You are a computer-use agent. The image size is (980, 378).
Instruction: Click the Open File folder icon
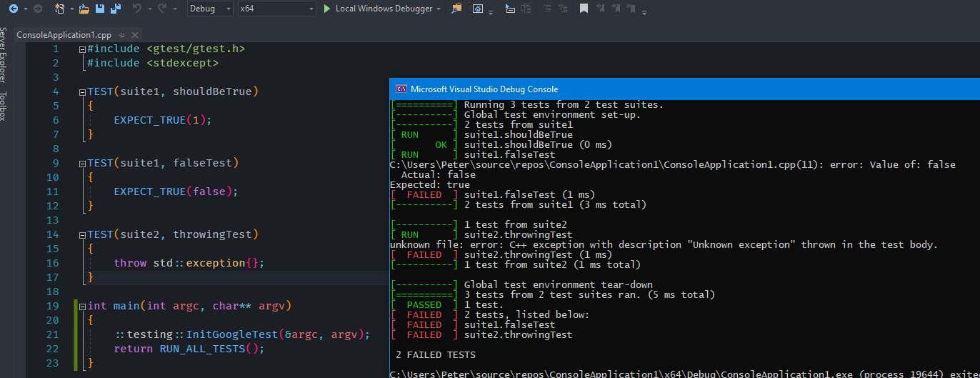coord(84,9)
